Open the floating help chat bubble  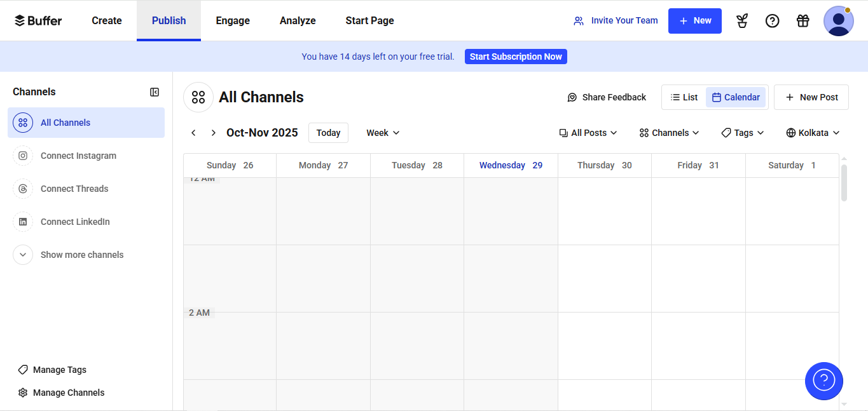pyautogui.click(x=823, y=381)
